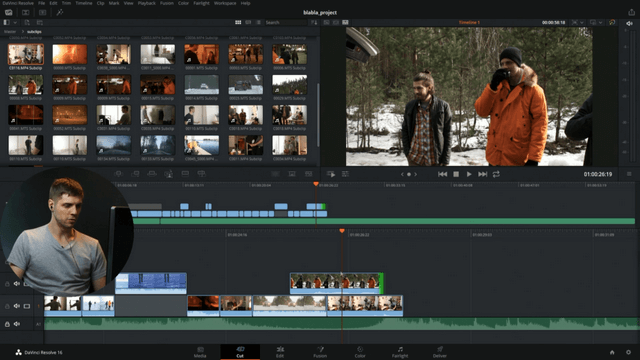Open the Titles panel icon
The image size is (640, 360).
(42, 13)
